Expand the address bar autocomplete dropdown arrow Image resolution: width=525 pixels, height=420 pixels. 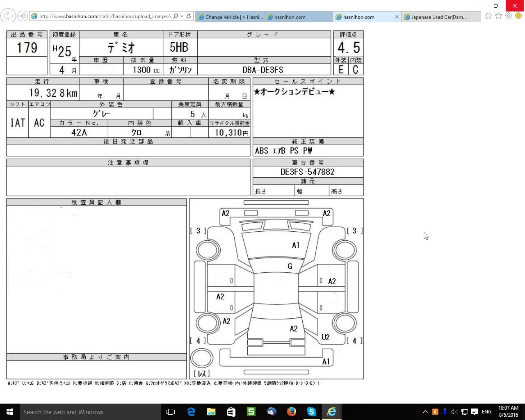point(182,16)
